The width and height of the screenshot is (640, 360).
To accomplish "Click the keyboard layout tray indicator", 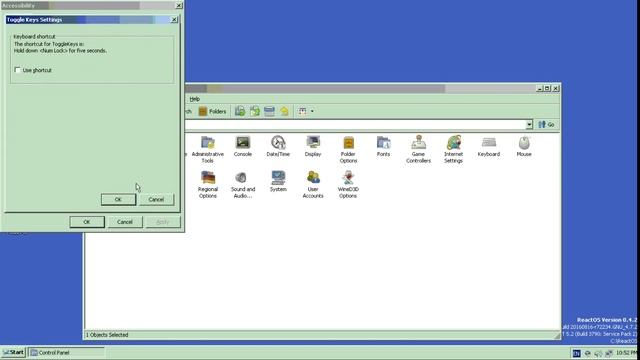I will tap(576, 353).
